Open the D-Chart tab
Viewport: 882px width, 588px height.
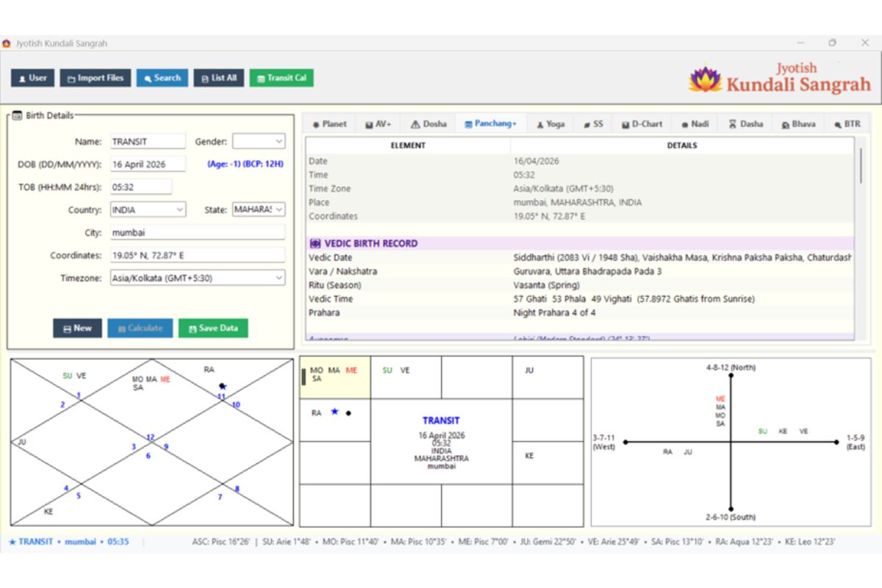point(642,124)
